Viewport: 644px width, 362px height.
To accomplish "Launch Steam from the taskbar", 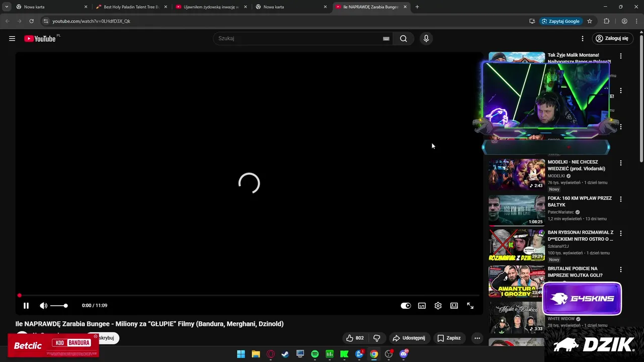I will [x=285, y=354].
